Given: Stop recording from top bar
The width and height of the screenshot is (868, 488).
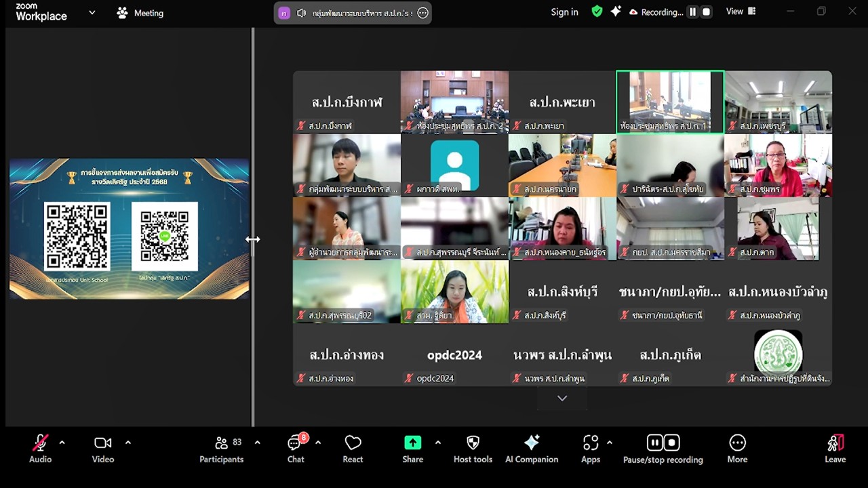Looking at the screenshot, I should pos(706,12).
